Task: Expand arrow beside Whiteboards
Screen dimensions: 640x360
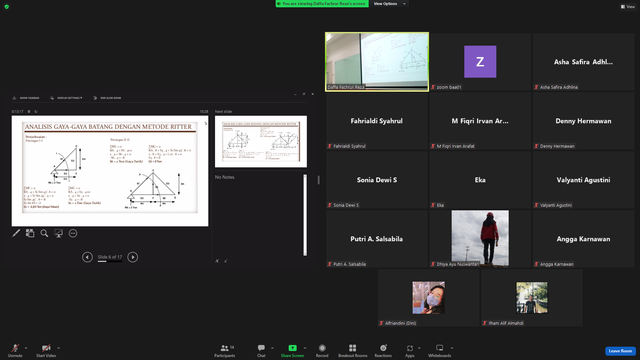Action: click(452, 348)
